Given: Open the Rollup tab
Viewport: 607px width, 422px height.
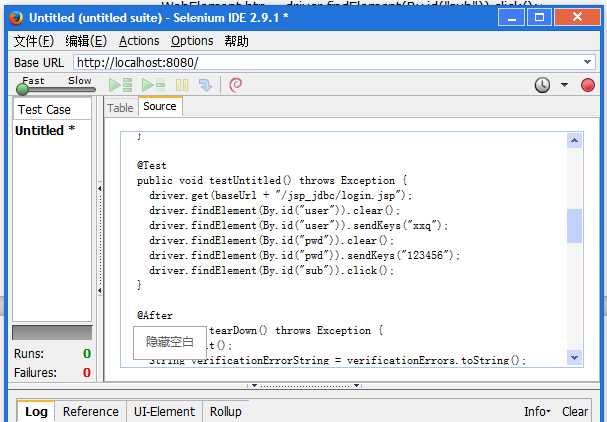Looking at the screenshot, I should [x=226, y=412].
